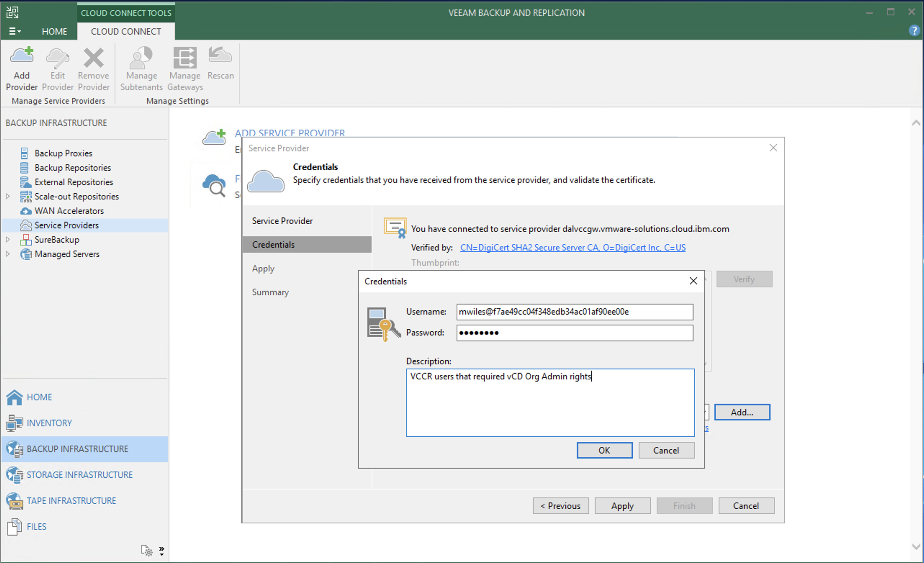Expand the SureBackup tree node
The width and height of the screenshot is (924, 563).
point(8,239)
